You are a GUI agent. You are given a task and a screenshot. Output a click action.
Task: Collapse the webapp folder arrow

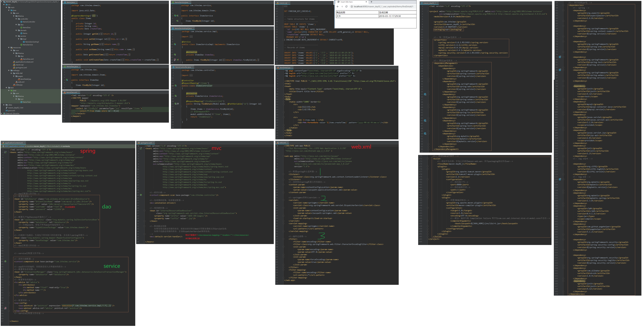pos(9,70)
